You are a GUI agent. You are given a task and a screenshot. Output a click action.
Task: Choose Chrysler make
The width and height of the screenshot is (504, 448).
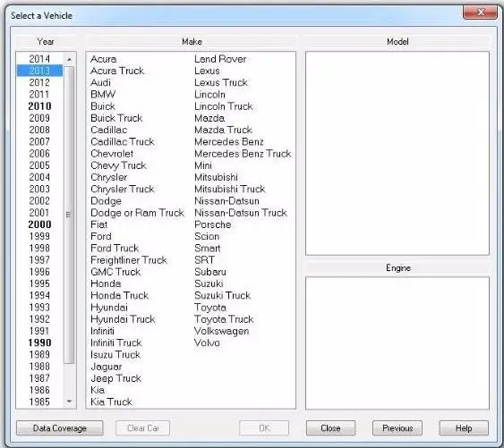pos(109,177)
